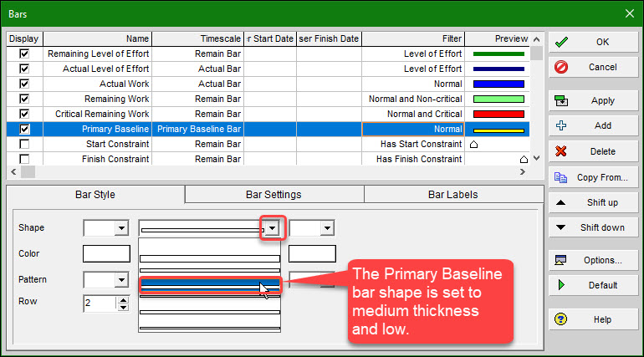Viewport: 644px width, 357px height.
Task: Click the Shift up arrow icon
Action: (561, 202)
